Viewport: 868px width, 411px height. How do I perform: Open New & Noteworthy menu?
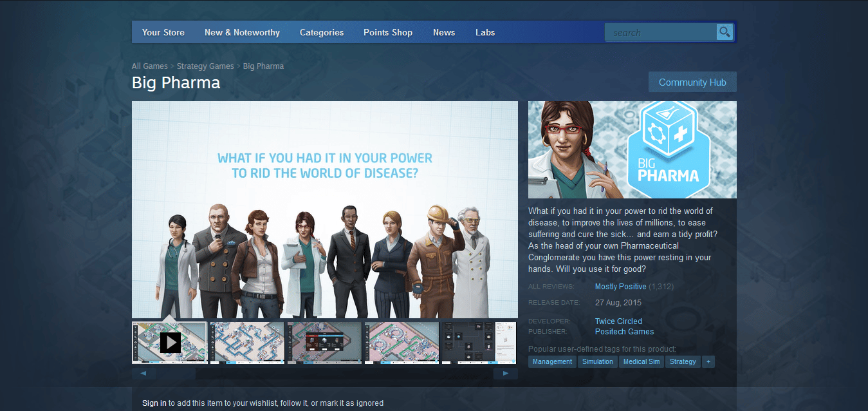click(242, 32)
